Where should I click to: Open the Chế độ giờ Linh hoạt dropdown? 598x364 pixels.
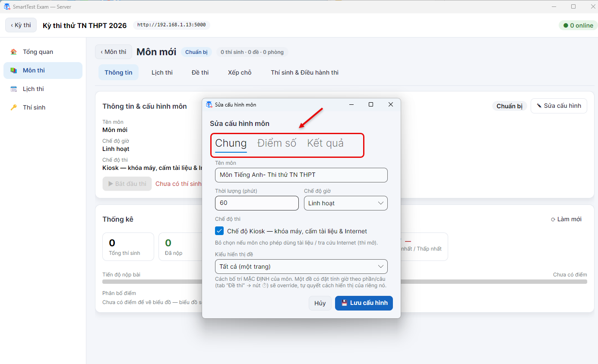tap(346, 203)
